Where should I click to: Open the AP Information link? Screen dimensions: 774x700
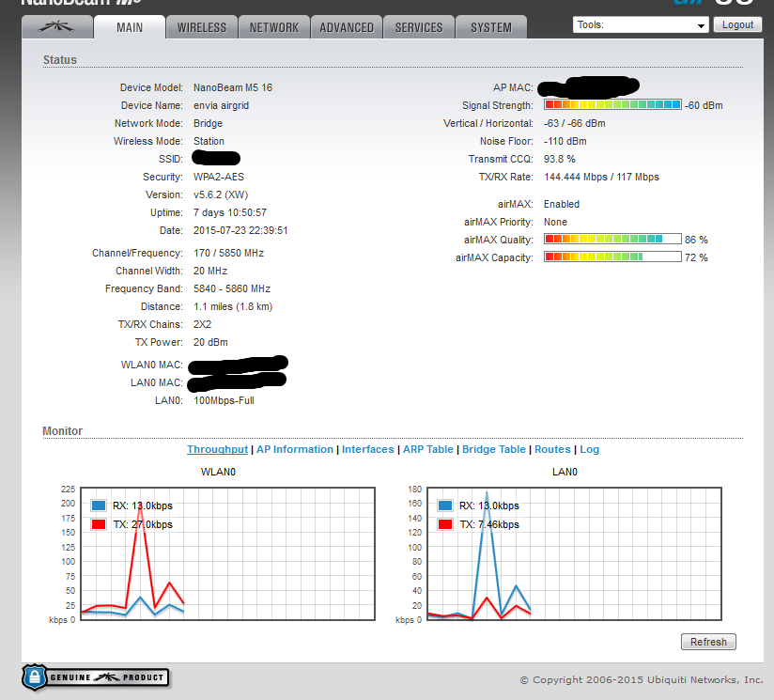click(x=295, y=449)
